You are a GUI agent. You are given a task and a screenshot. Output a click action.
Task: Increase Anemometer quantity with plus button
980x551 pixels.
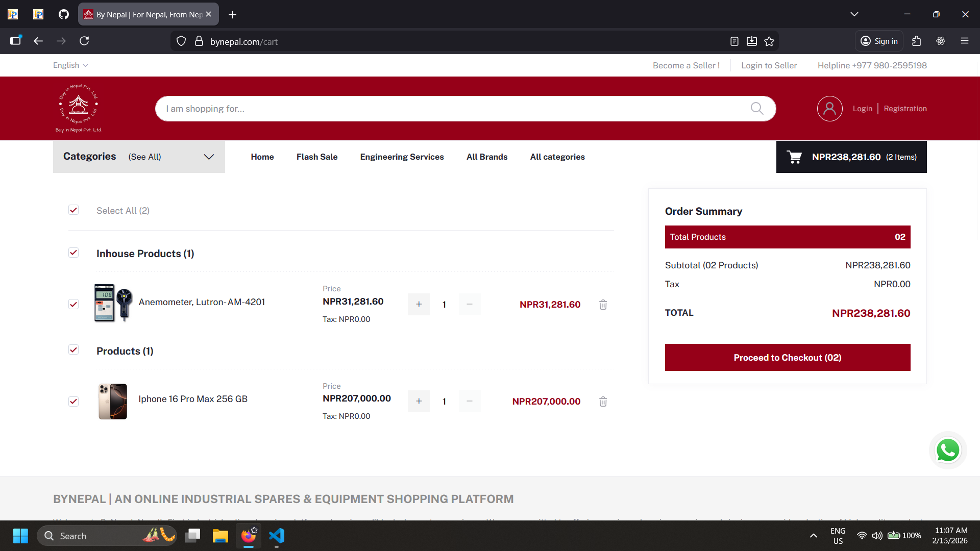[x=419, y=305]
